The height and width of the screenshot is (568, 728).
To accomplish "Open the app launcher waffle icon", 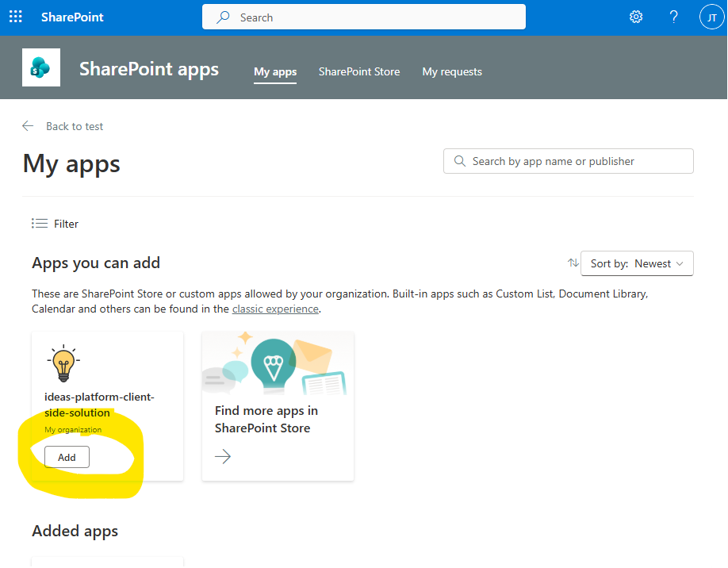I will tap(16, 17).
